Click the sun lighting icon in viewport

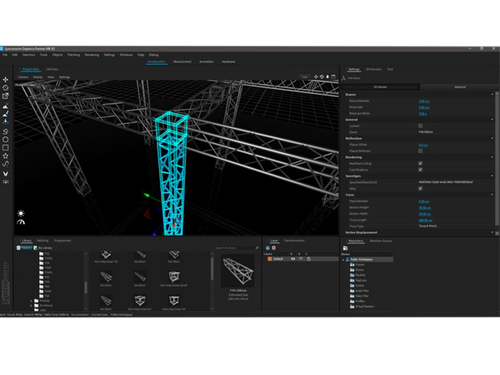pos(21,213)
